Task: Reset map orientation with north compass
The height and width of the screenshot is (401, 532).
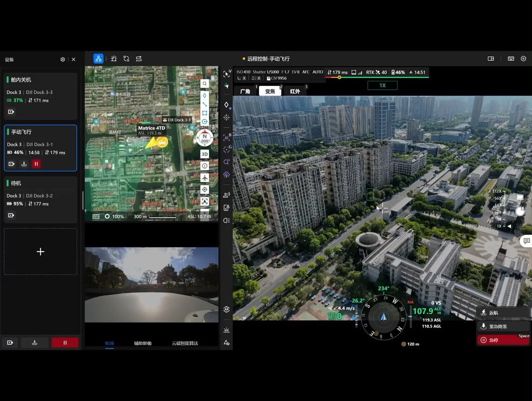Action: pos(205,138)
